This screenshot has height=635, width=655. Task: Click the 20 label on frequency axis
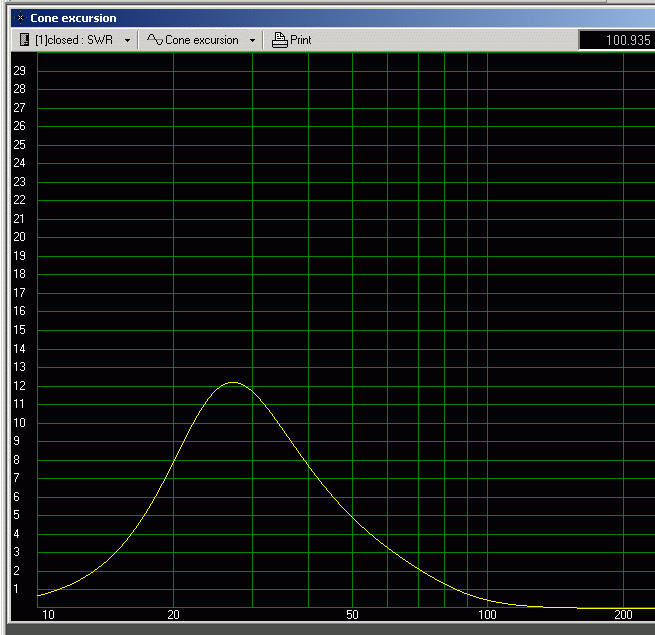173,615
